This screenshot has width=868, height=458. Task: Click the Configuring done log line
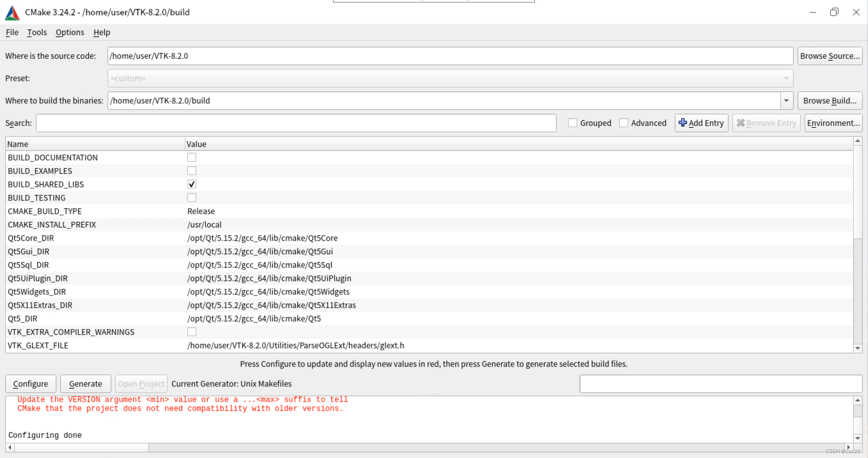point(45,435)
